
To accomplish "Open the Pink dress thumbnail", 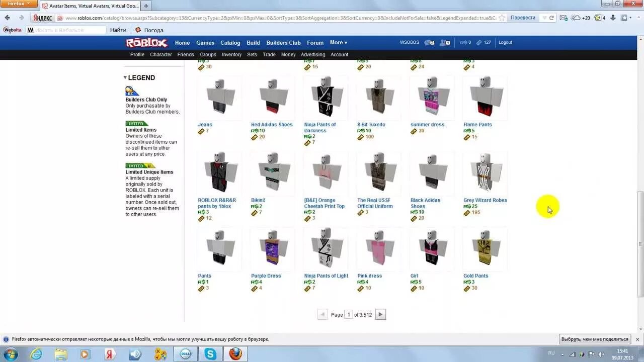I will tap(379, 249).
